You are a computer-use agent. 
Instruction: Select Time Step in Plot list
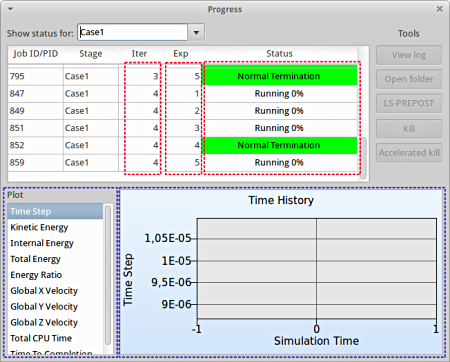click(x=55, y=211)
